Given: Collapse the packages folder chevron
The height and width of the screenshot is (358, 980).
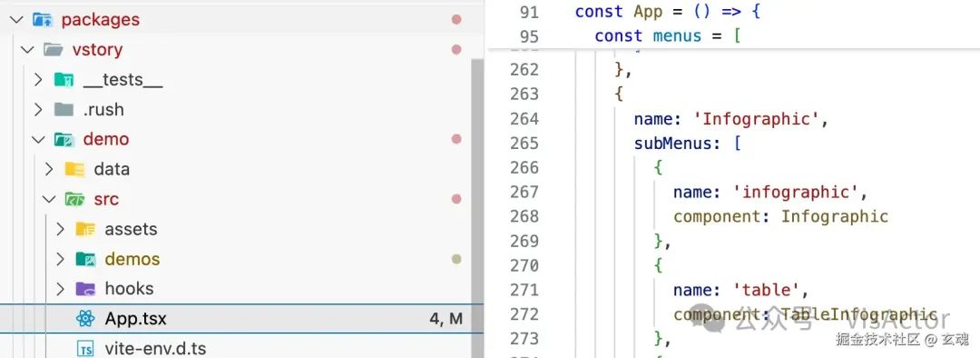Looking at the screenshot, I should pos(17,19).
